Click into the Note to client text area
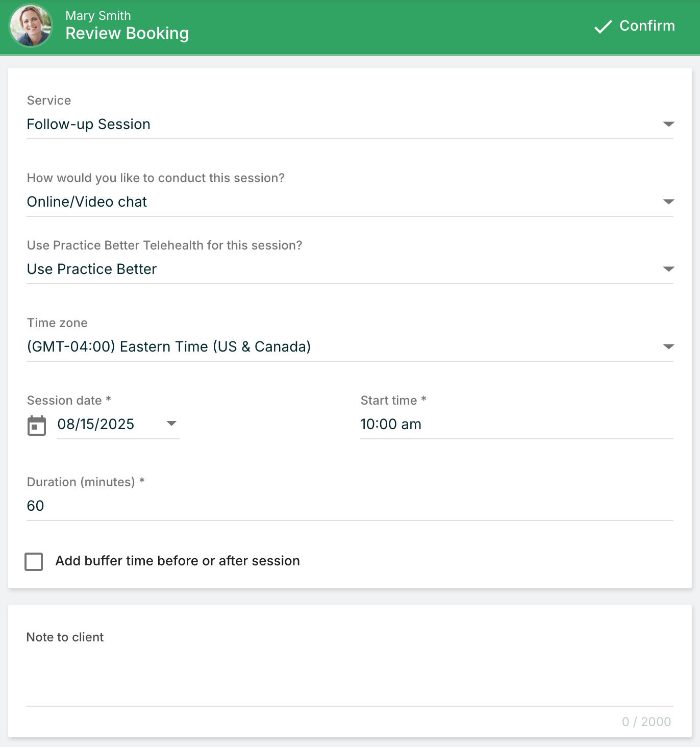This screenshot has width=700, height=747. pos(349,676)
